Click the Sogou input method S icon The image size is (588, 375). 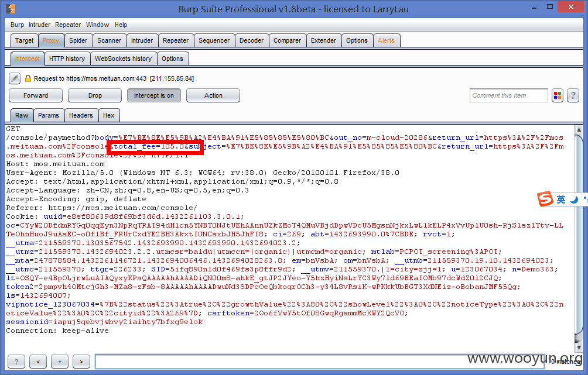tap(545, 199)
